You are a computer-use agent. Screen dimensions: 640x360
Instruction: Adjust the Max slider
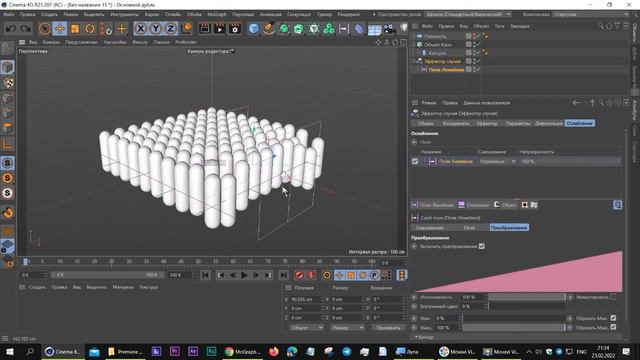(513, 328)
